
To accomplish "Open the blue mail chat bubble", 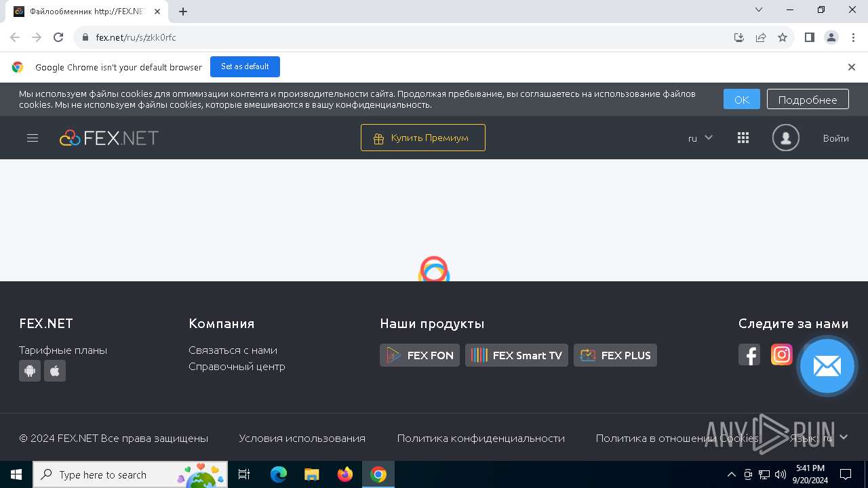I will (x=827, y=366).
